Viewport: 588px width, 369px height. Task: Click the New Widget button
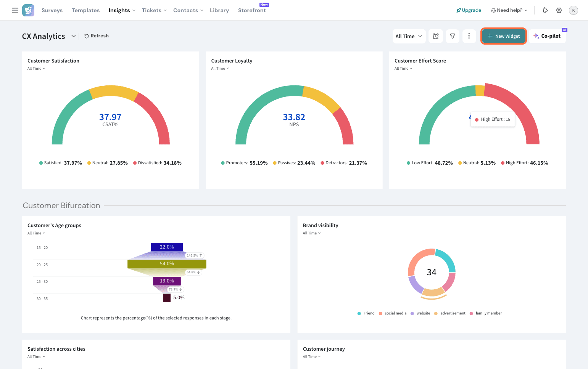503,36
